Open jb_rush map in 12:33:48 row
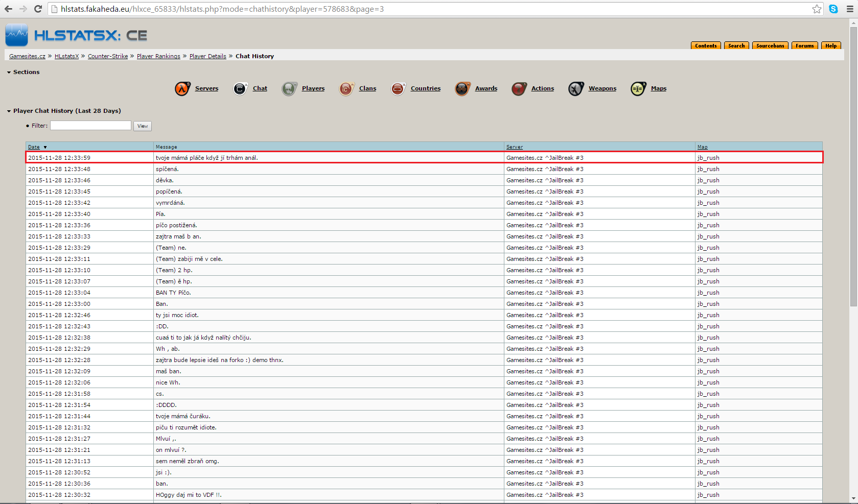This screenshot has width=858, height=504. tap(708, 169)
